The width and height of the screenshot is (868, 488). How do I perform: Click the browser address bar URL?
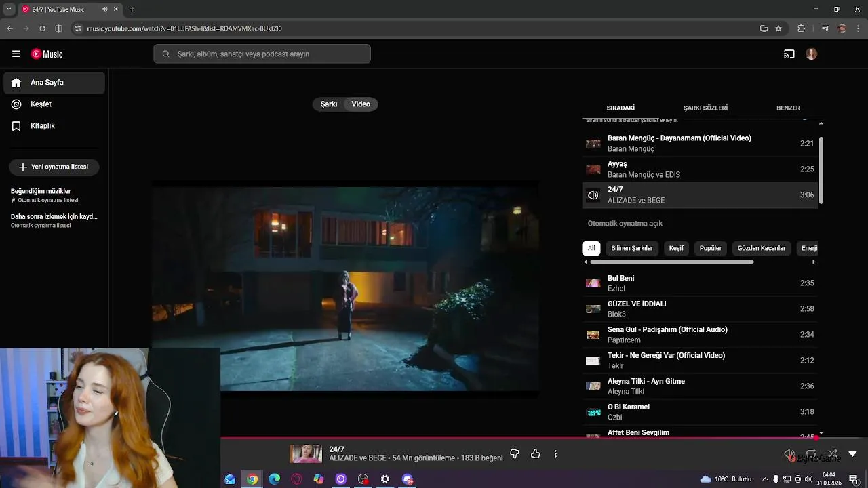tap(184, 28)
